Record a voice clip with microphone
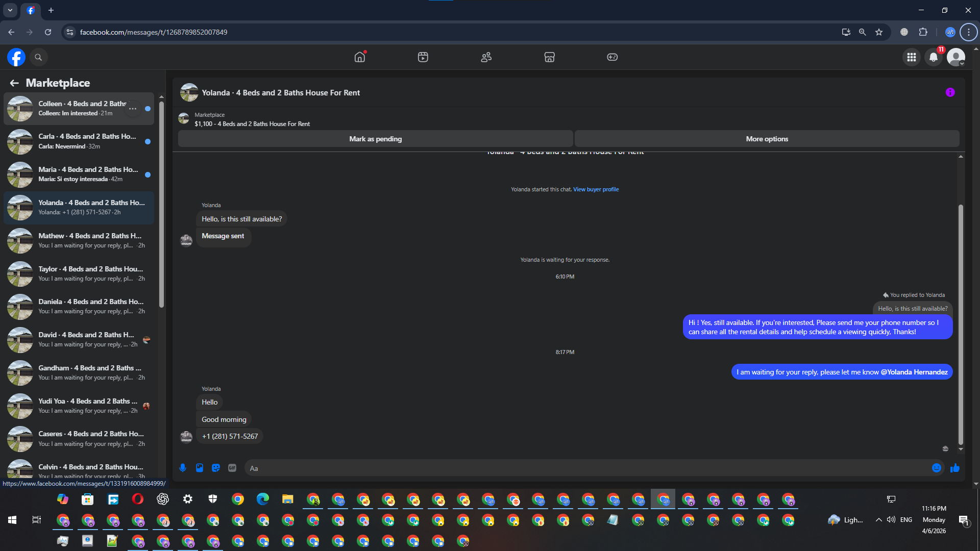 [x=183, y=468]
